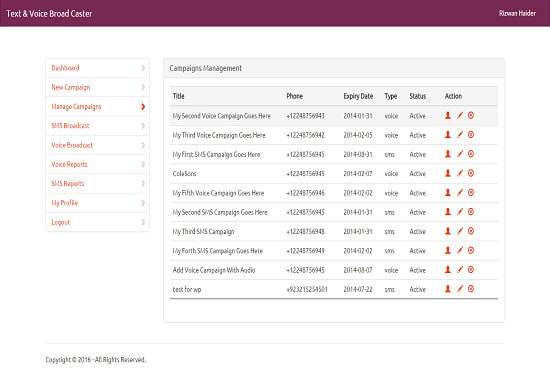
Task: Delete test for wp campaign circle-x icon
Action: point(471,289)
